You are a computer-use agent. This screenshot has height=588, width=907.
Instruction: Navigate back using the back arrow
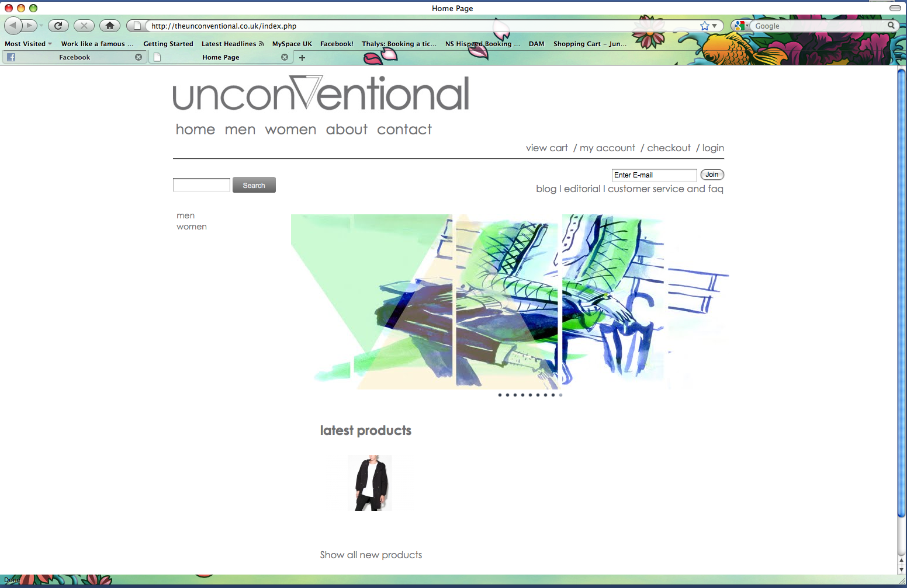(x=13, y=25)
